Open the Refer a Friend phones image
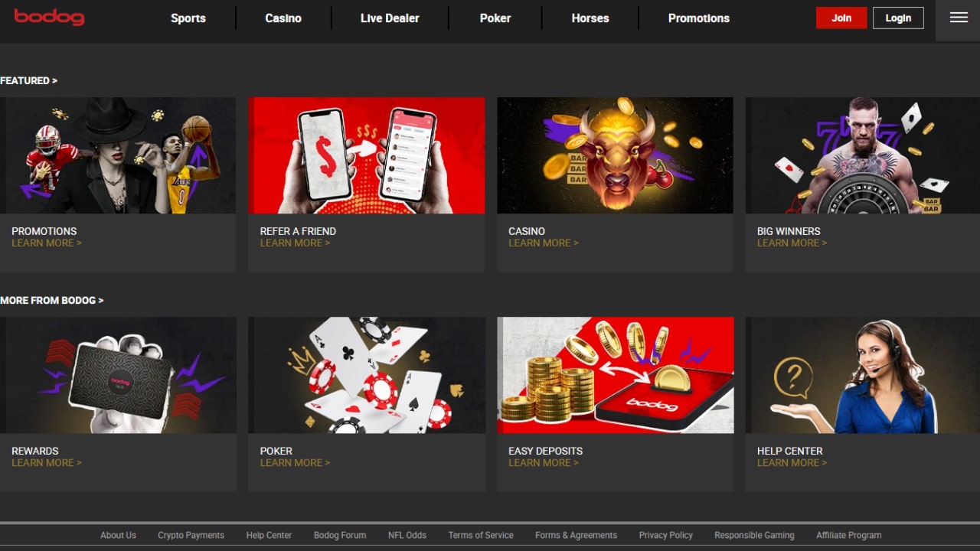This screenshot has width=980, height=551. pos(367,155)
